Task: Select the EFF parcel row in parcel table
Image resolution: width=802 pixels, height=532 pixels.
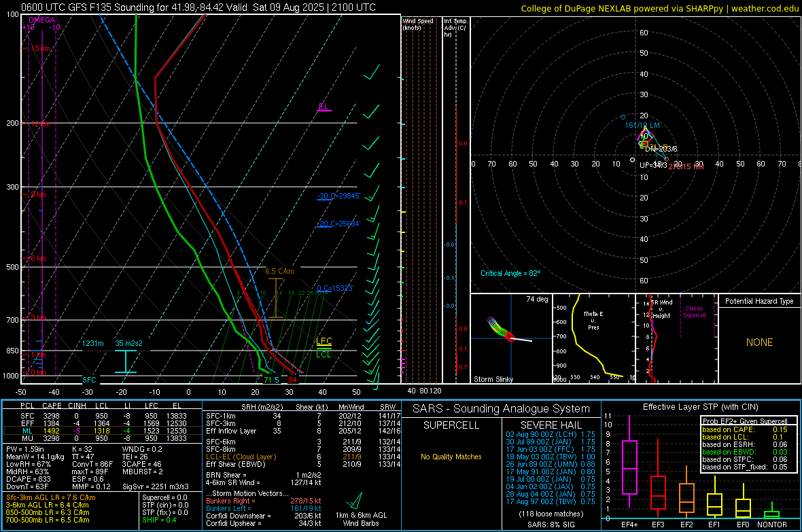Action: click(x=103, y=423)
